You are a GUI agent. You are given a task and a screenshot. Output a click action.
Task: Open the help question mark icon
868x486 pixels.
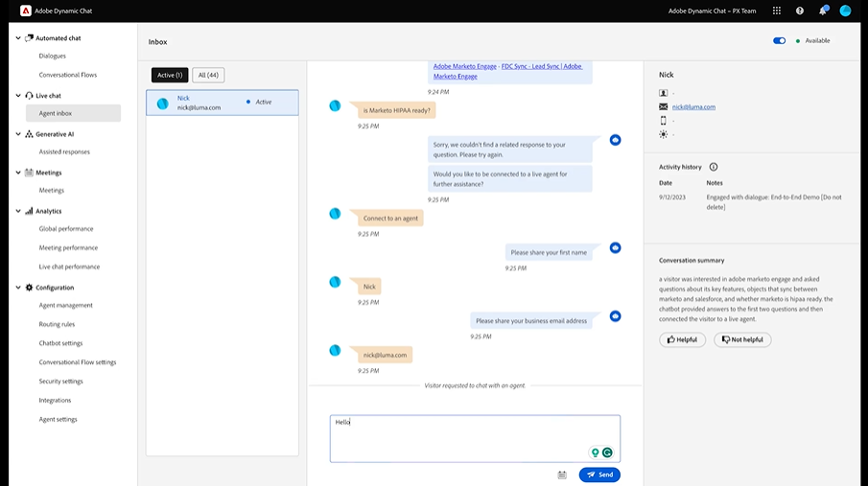799,11
